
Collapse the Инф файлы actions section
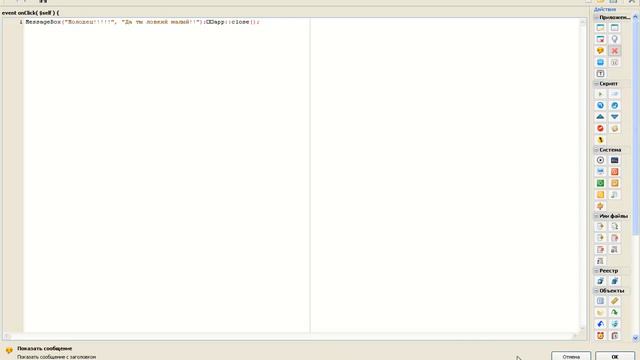(596, 216)
